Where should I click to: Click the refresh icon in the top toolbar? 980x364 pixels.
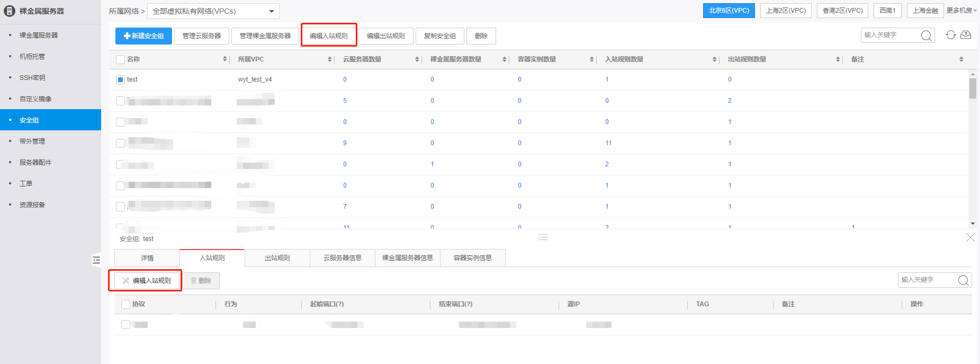pyautogui.click(x=951, y=35)
